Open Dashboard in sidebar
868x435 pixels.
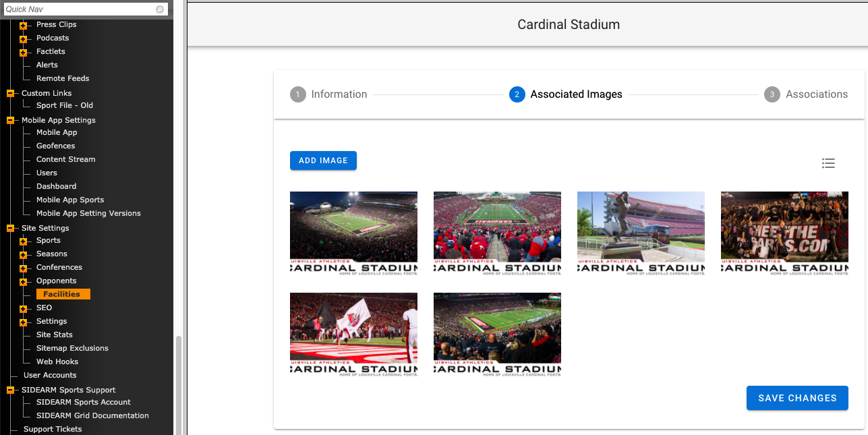(x=56, y=186)
